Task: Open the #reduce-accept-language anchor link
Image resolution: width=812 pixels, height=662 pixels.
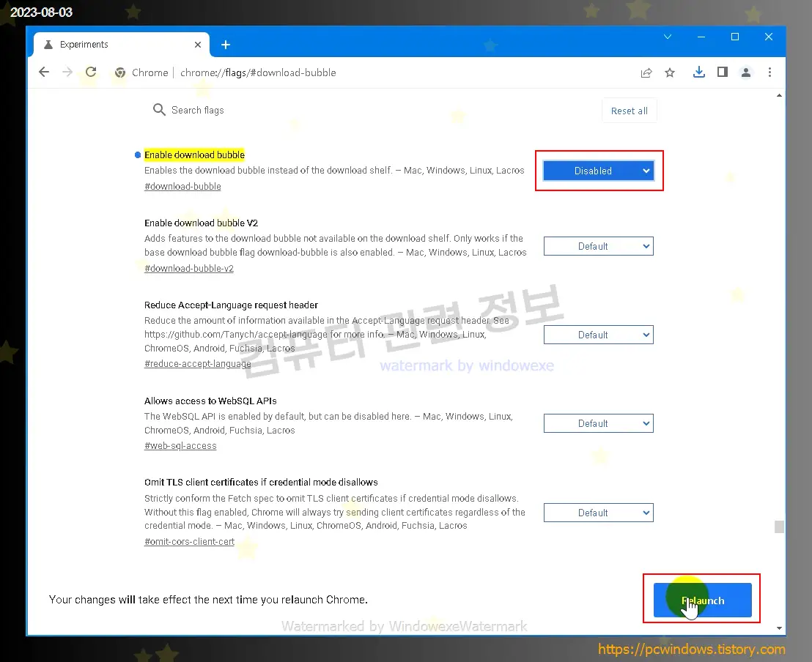Action: click(197, 364)
